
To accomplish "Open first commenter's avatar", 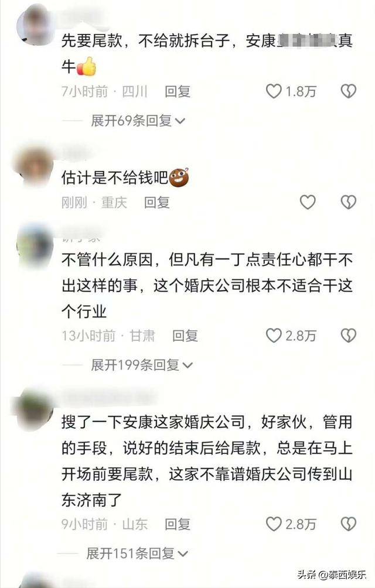I will 36,26.
